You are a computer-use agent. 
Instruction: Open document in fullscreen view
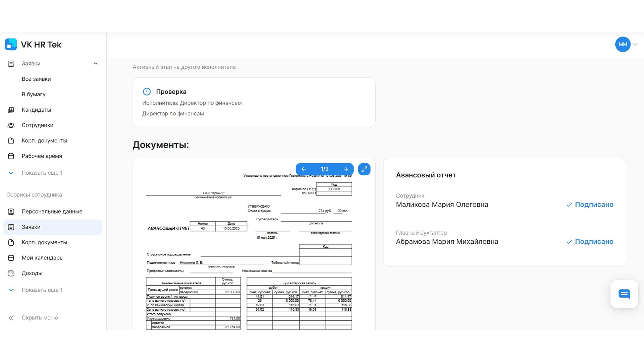[364, 169]
